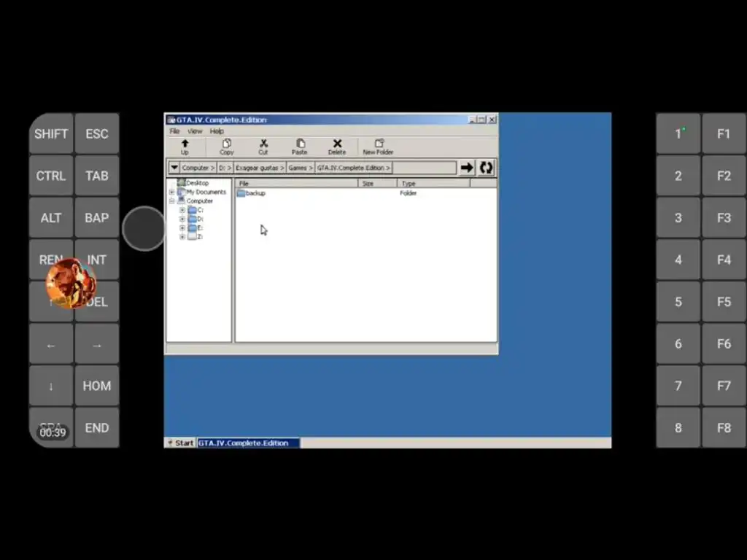Click the Cut scissors icon
Screen dimensions: 747x560
point(263,147)
